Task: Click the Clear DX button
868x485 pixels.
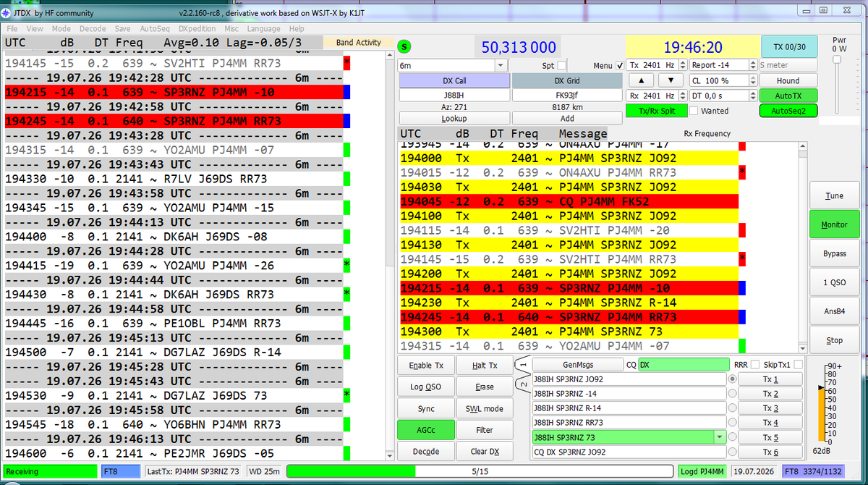Action: pyautogui.click(x=484, y=451)
